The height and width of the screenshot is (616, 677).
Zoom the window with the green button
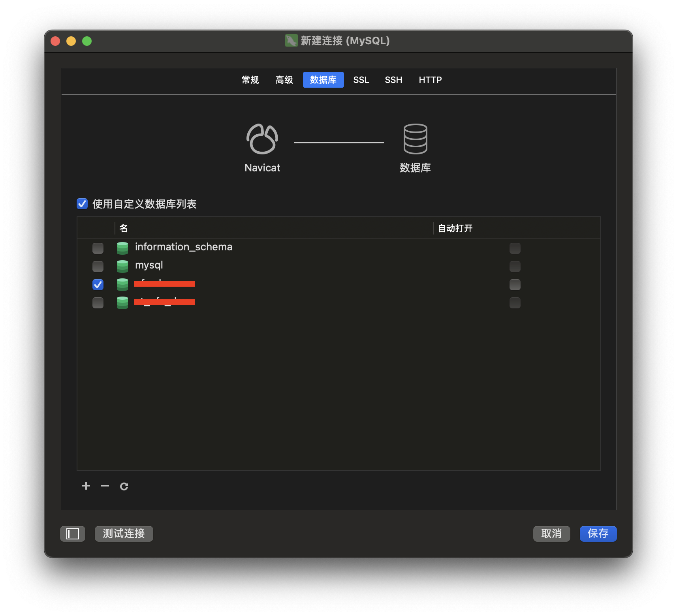(87, 41)
